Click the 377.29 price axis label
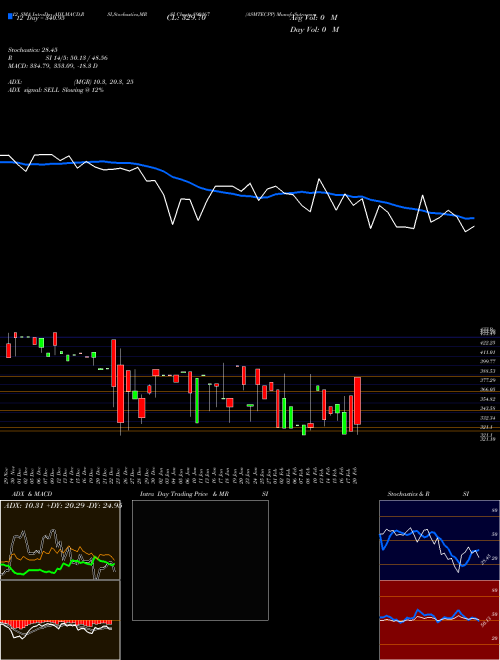Viewport: 500px width, 660px height. pos(488,380)
